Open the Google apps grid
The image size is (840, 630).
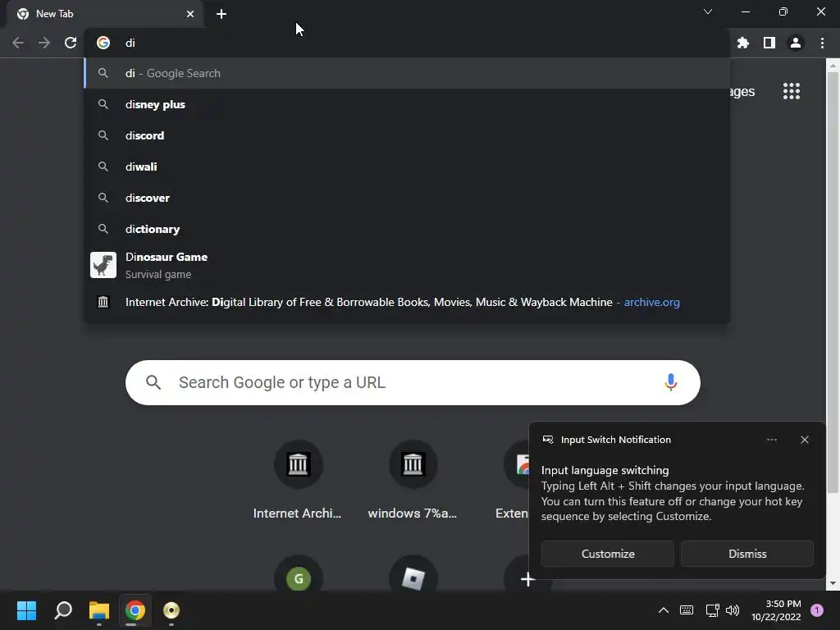[792, 91]
